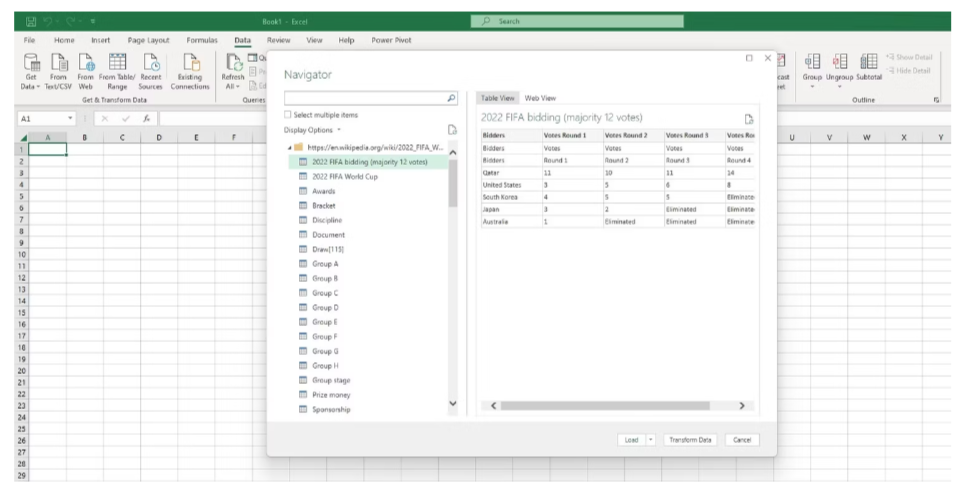Image resolution: width=970 pixels, height=501 pixels.
Task: Click the table list scroll down arrow
Action: [453, 404]
